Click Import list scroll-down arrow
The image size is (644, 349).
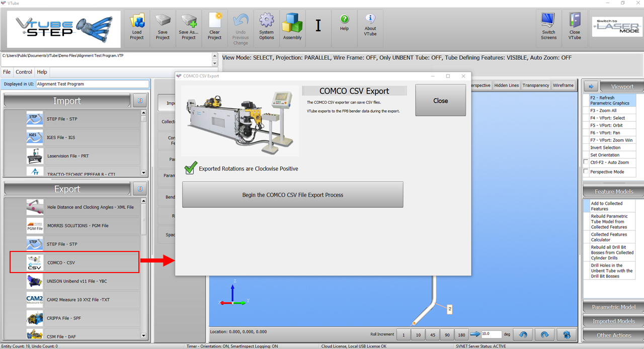click(143, 172)
